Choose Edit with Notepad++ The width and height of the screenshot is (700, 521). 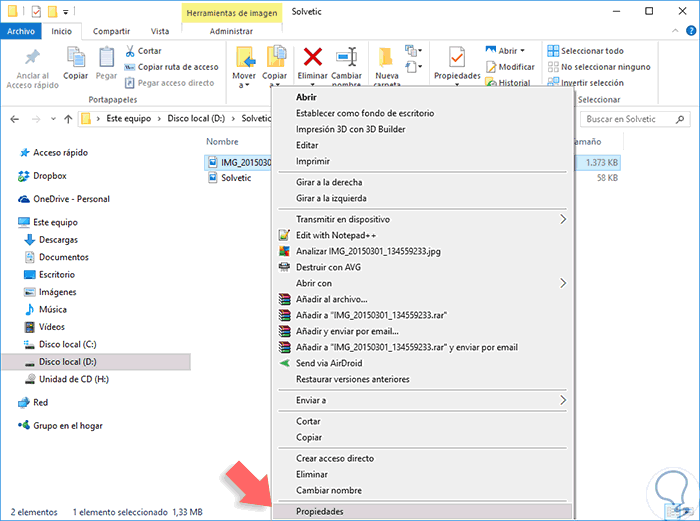(336, 235)
